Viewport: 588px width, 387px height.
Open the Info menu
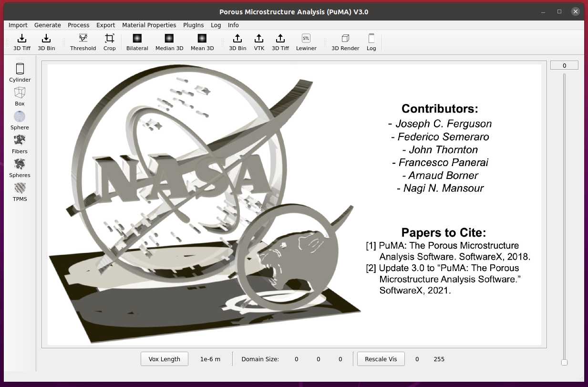click(x=233, y=25)
